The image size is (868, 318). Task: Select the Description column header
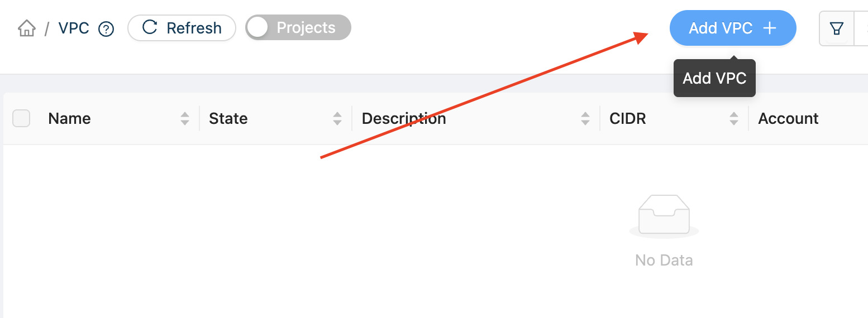click(404, 118)
